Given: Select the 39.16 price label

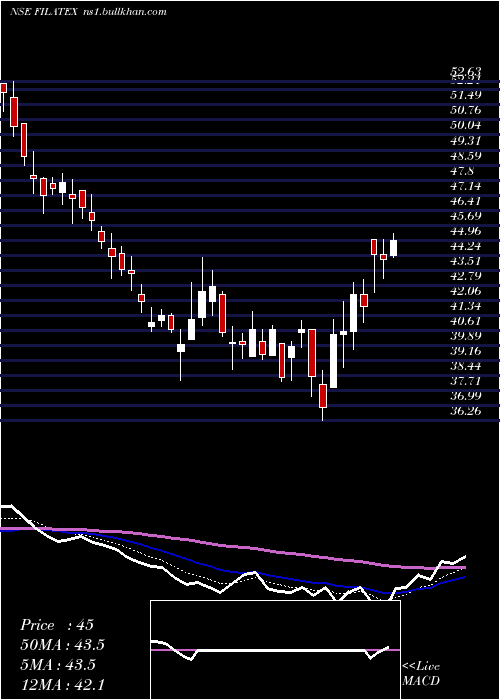Looking at the screenshot, I should pyautogui.click(x=465, y=351).
